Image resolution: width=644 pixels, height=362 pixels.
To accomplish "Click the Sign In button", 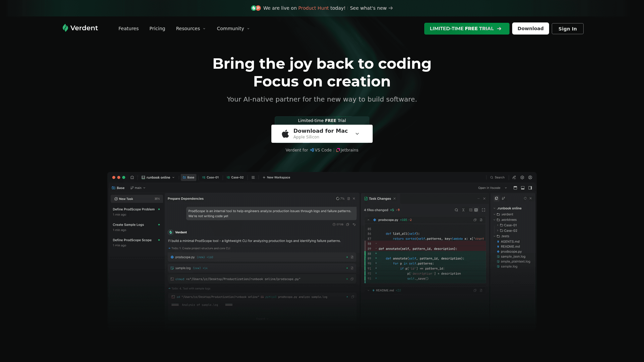I will (567, 29).
